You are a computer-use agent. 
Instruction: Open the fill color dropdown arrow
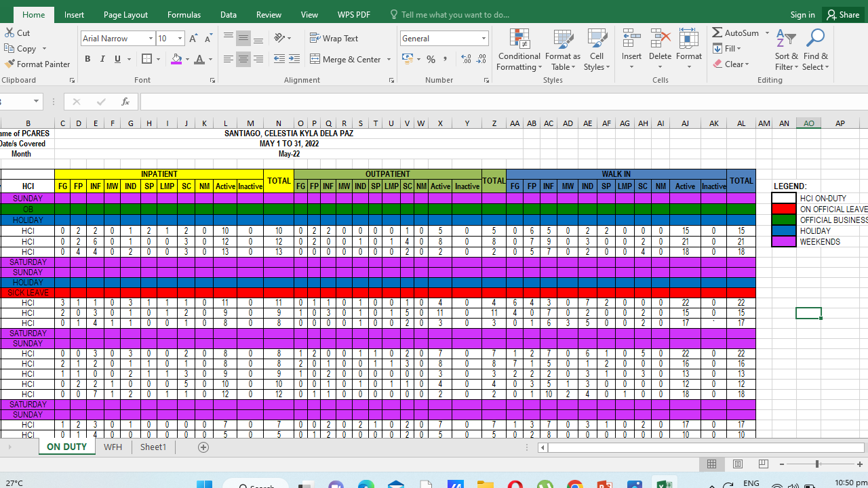tap(187, 60)
